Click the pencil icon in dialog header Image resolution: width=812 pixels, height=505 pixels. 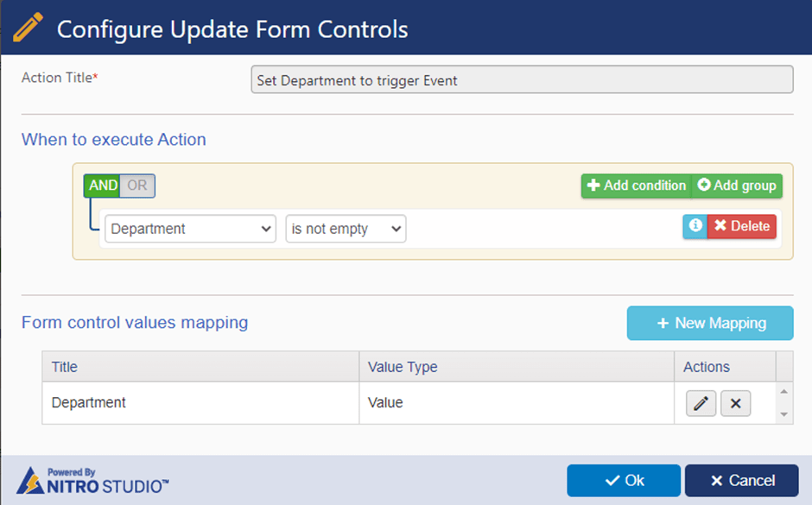28,28
